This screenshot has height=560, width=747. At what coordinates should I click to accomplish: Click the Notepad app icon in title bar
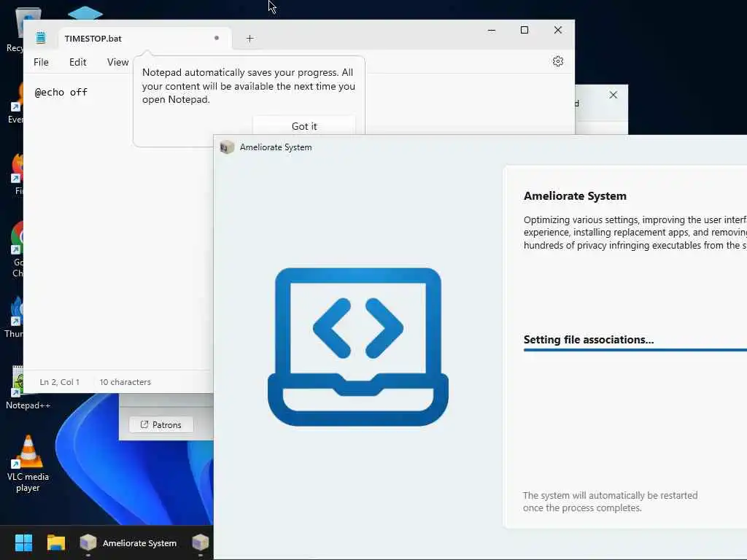coord(41,38)
